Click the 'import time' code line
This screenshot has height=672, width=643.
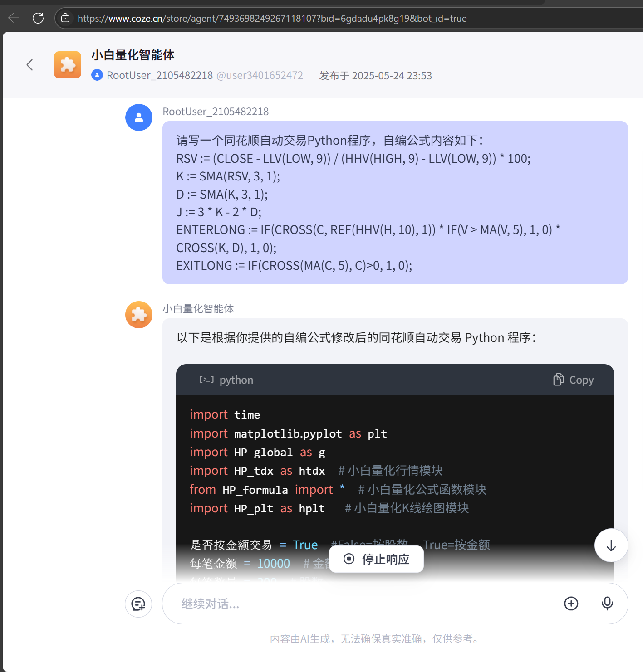pos(225,415)
